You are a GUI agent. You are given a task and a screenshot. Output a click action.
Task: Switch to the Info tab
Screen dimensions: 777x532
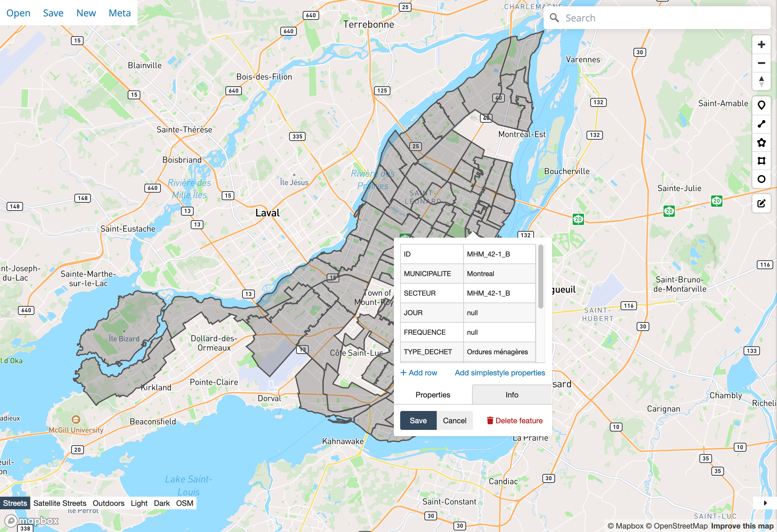511,395
